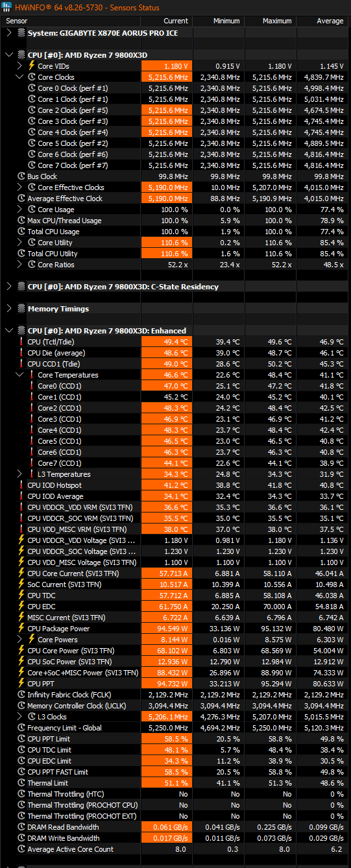Image resolution: width=351 pixels, height=868 pixels.
Task: Click the Minimum column header
Action: pos(219,21)
